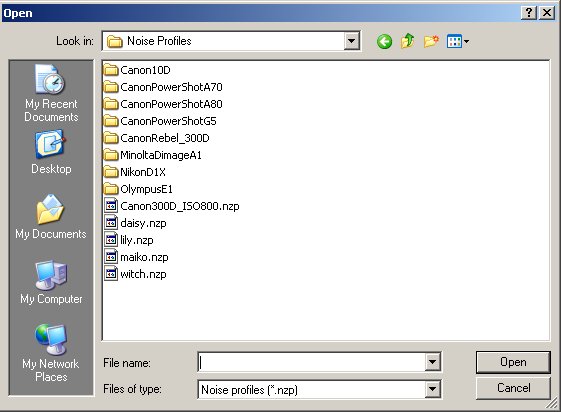
Task: Open the View menu icon
Action: point(458,41)
